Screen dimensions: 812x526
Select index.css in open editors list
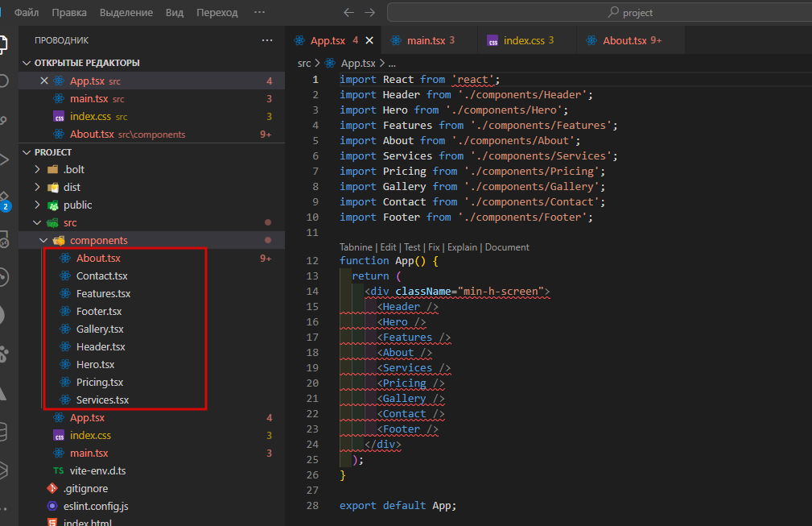152,116
